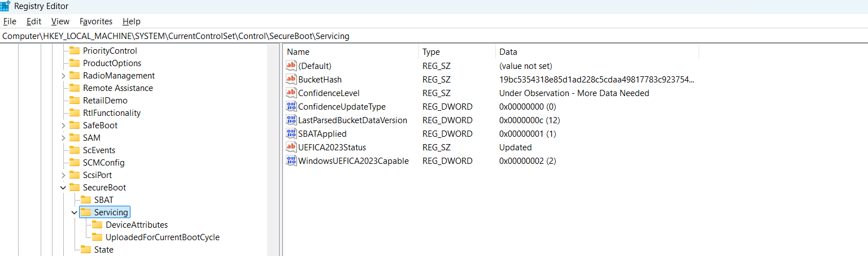Screen dimensions: 868x256
Task: Click the string icon next to BucketHash
Action: pyautogui.click(x=291, y=80)
